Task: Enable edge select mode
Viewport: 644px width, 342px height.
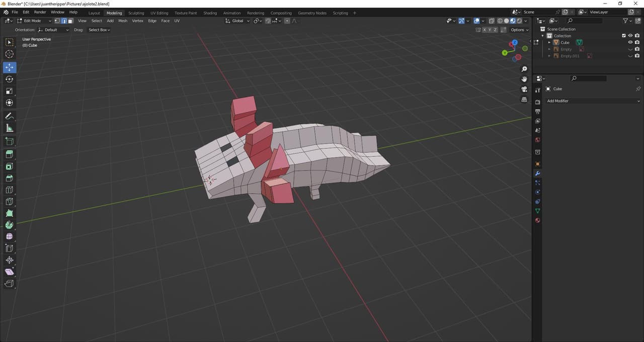Action: coord(64,21)
